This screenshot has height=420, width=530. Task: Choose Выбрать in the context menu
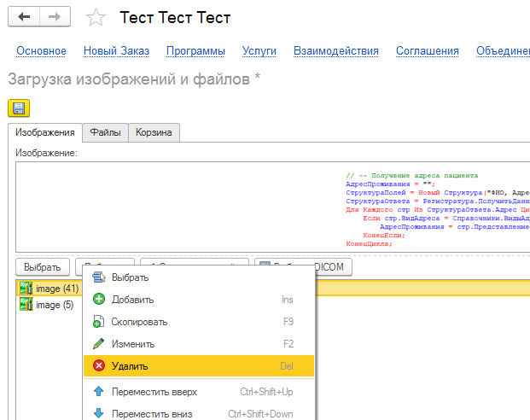[130, 277]
